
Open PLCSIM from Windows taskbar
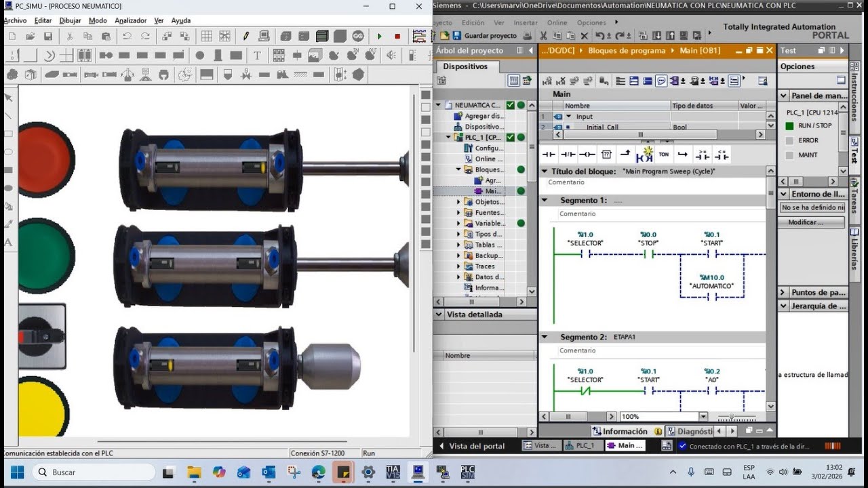tap(467, 472)
